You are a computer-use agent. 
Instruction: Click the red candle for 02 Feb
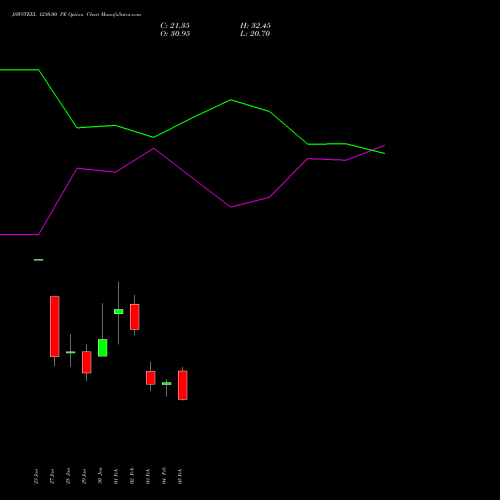[x=135, y=317]
